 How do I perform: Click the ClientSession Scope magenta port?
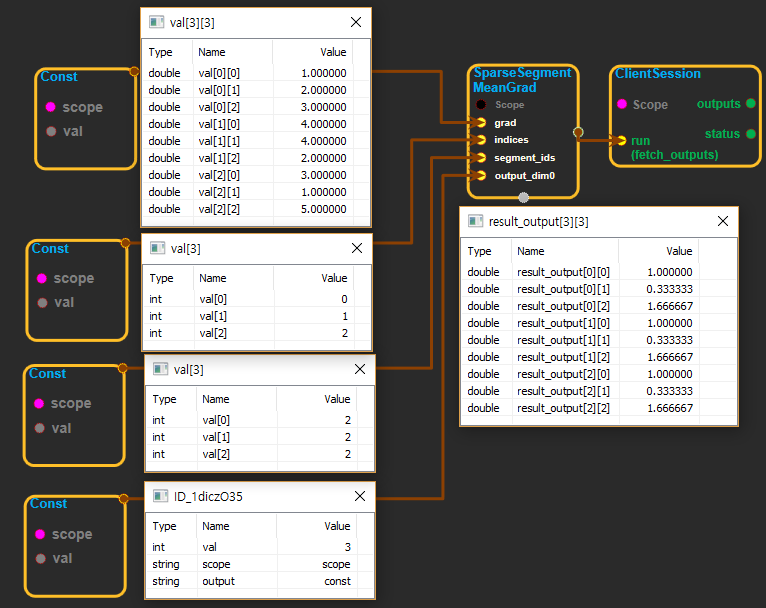[x=622, y=104]
